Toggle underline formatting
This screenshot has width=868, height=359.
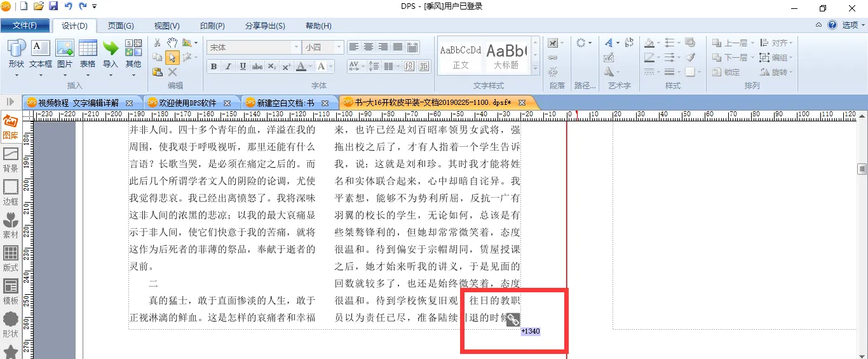tap(243, 66)
